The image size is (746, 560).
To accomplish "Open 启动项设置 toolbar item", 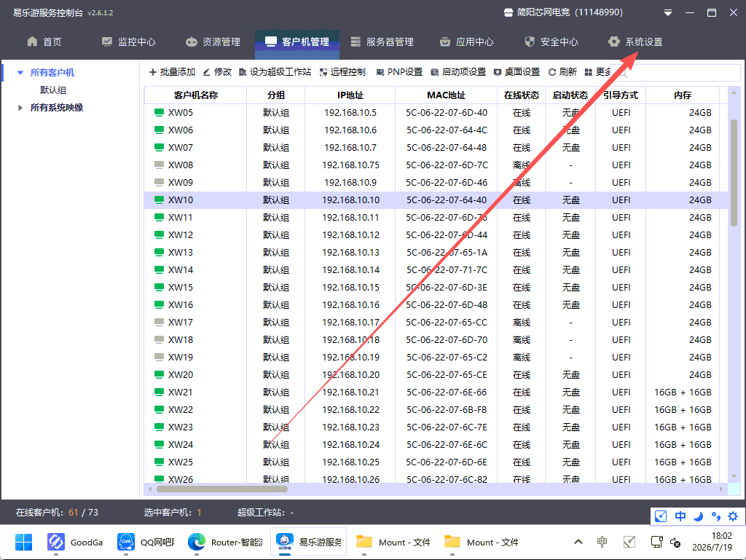I will (458, 72).
